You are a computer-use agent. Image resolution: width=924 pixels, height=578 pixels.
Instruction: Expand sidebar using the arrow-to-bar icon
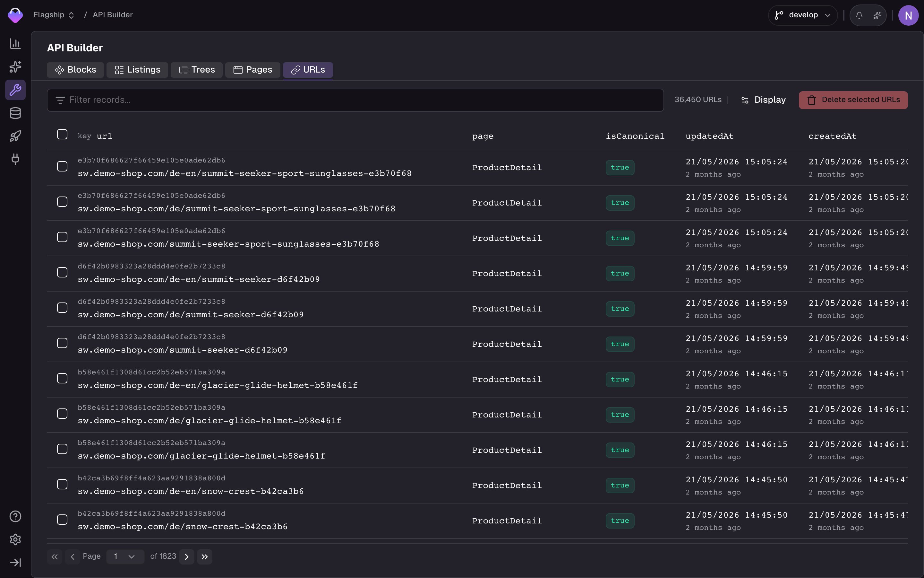[x=15, y=562]
